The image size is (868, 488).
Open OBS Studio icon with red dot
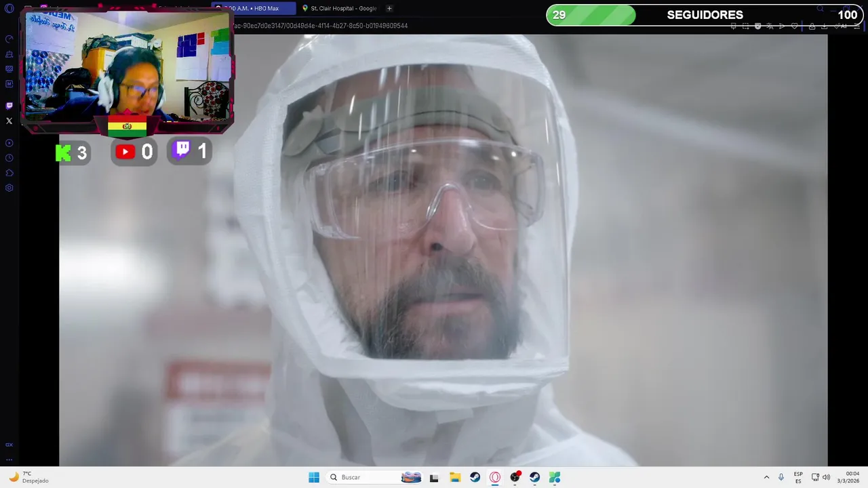[x=515, y=477]
